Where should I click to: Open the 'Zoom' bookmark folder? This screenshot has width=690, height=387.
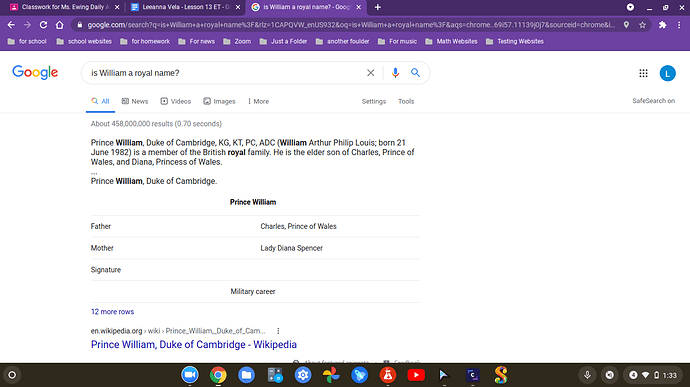click(x=237, y=41)
